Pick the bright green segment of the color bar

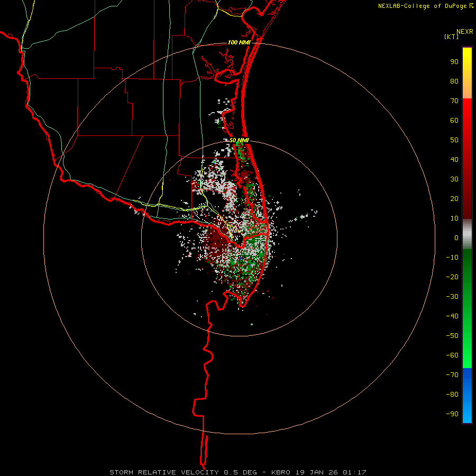[x=467, y=309]
